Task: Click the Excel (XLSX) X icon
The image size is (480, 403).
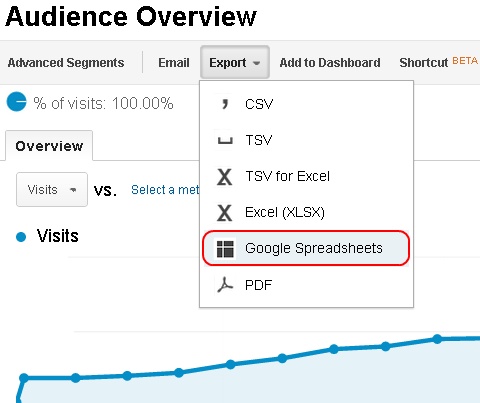Action: pos(225,213)
